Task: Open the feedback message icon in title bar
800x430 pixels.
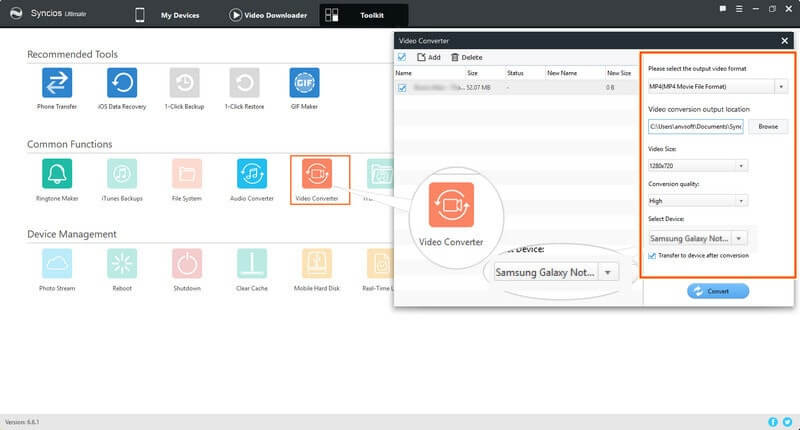Action: coord(723,9)
